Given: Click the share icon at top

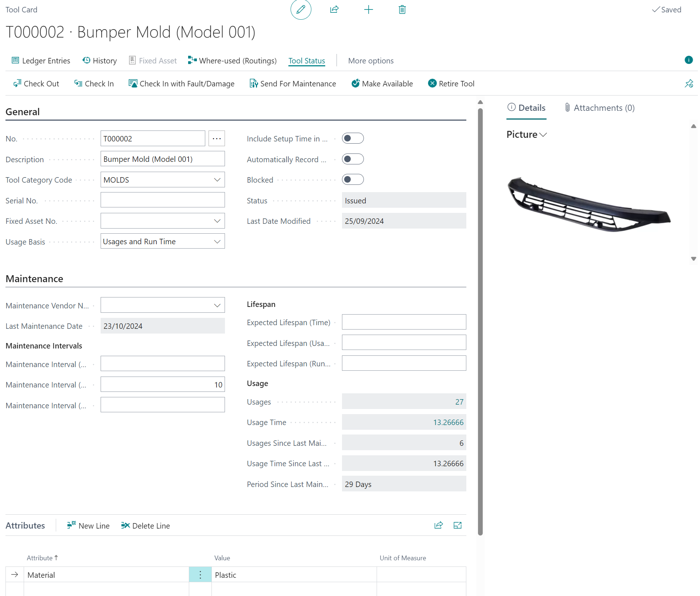Looking at the screenshot, I should coord(334,9).
